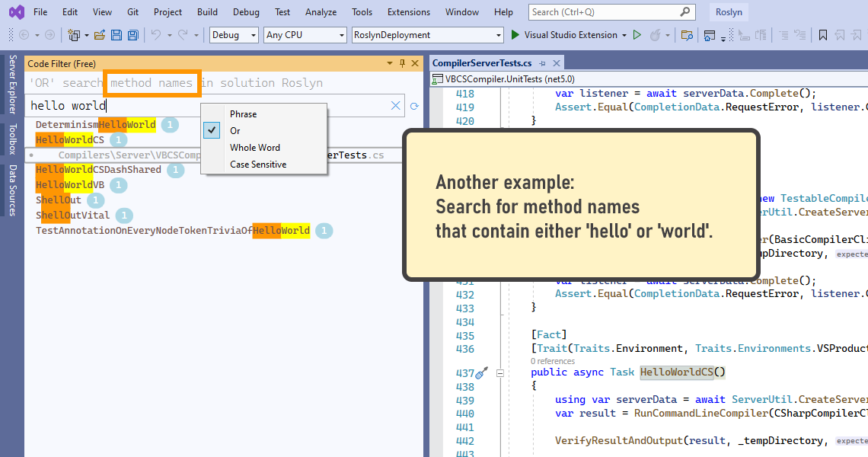Click the Find in Files icon
Viewport: 868px width, 457px height.
pyautogui.click(x=687, y=35)
